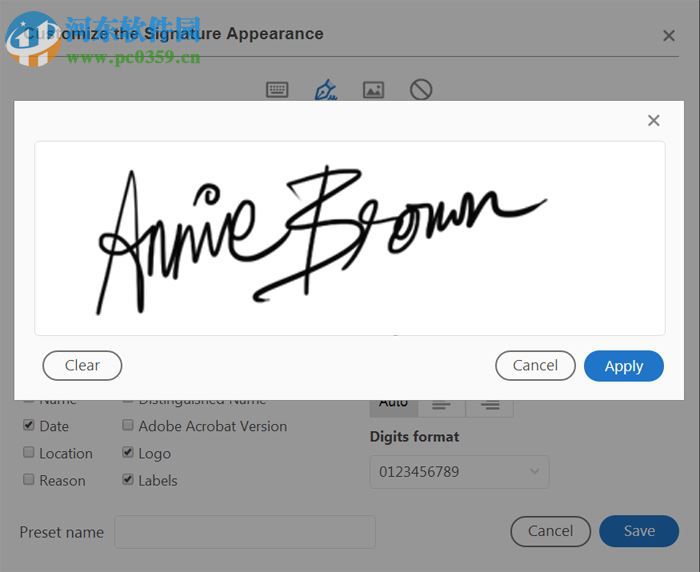Viewport: 700px width, 572px height.
Task: Select the keyboard typed-signature icon
Action: point(277,90)
